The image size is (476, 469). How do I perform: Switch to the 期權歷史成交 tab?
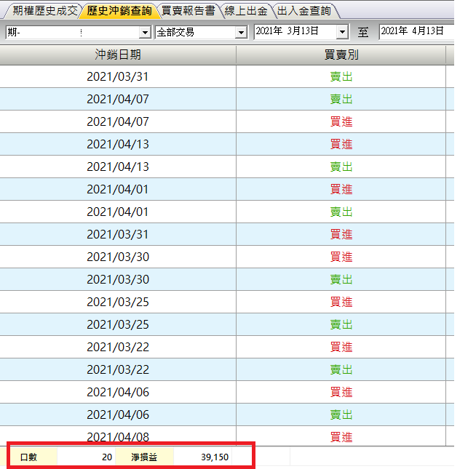click(45, 11)
